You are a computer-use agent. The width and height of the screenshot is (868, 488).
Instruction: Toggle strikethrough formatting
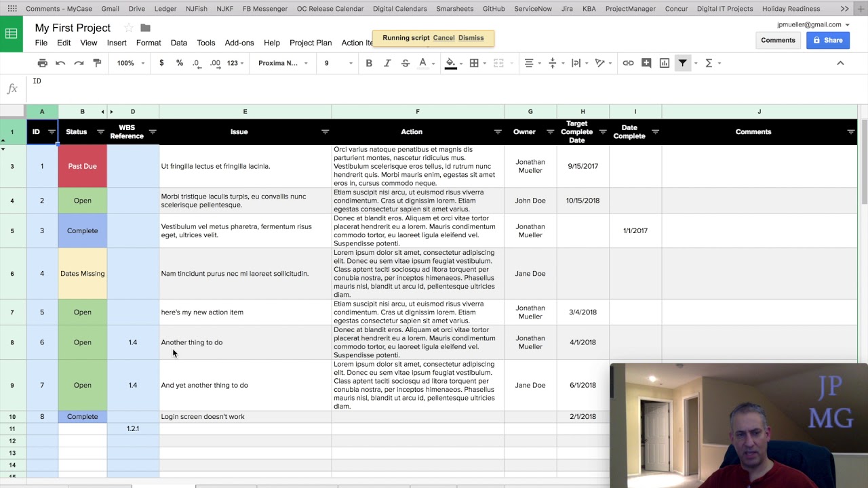tap(406, 63)
